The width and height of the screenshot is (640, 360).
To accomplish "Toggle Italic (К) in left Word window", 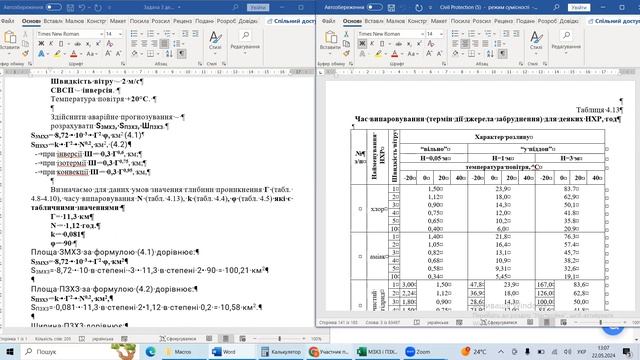I will 51,44.
